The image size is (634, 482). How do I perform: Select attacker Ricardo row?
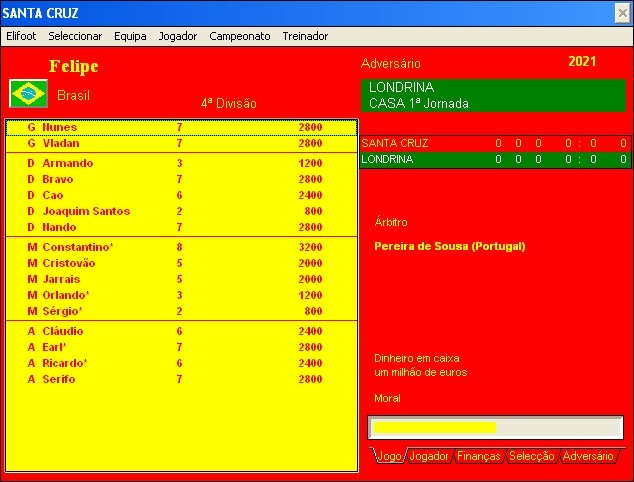[181, 363]
